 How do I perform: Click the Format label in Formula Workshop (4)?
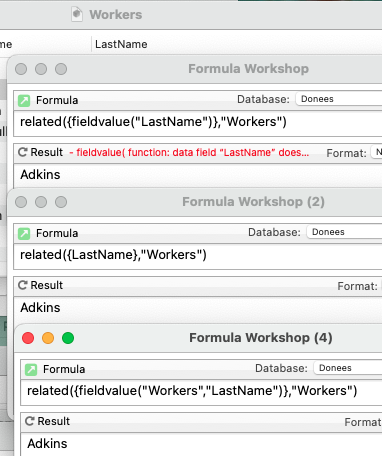[x=363, y=422]
